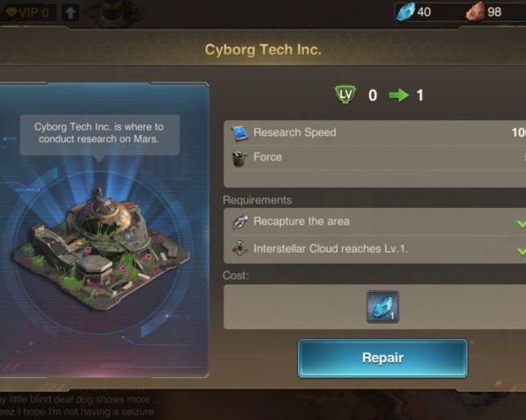Tap the Research Speed book icon
This screenshot has width=526, height=420.
click(240, 133)
